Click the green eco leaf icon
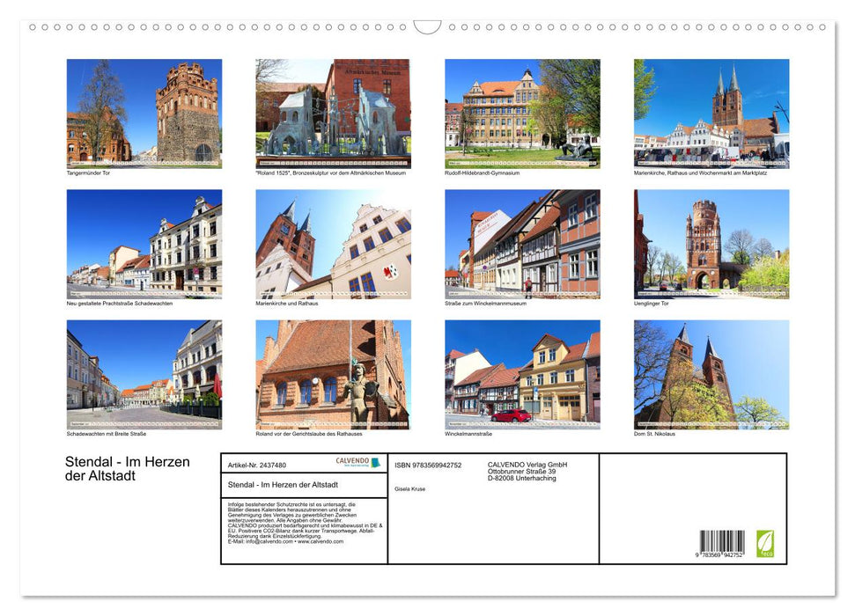Screen dimensions: 855x616 765,544
